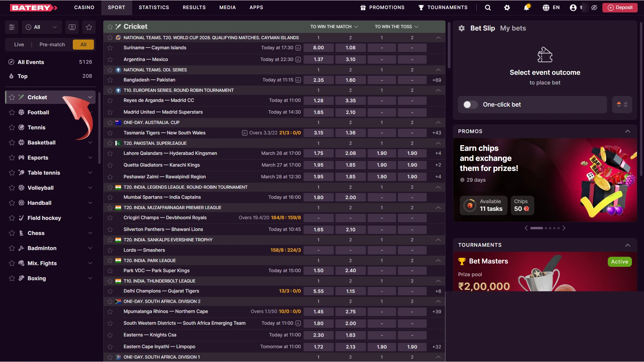Viewport: 644px width, 362px height.
Task: Collapse the PROMOS panel
Action: 628,131
